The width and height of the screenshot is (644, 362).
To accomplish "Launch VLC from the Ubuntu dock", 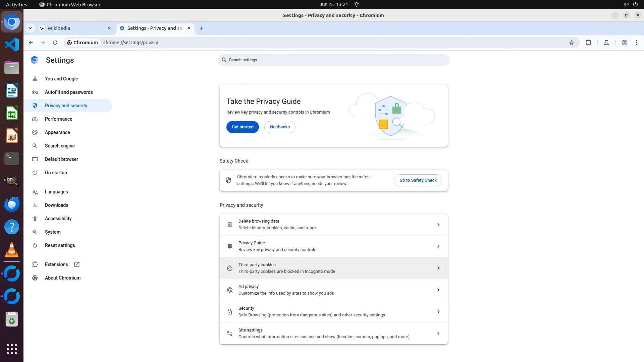I will (12, 250).
